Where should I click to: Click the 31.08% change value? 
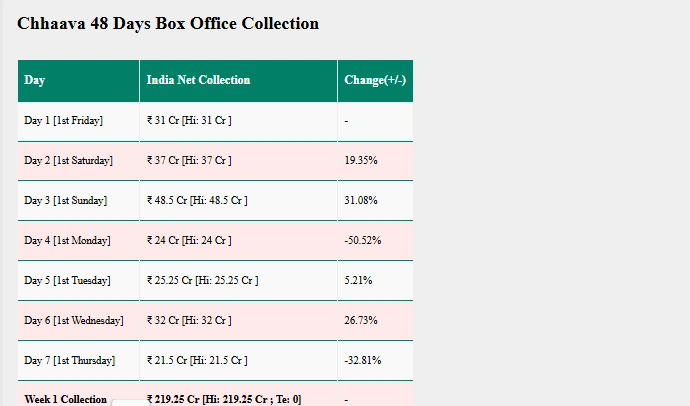[x=361, y=201]
